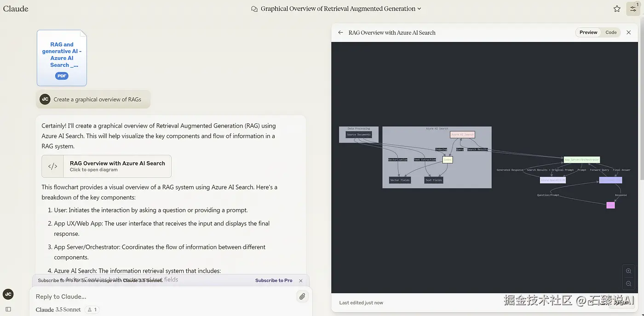Screen dimensions: 644x316
Task: Expand the conversation title dropdown
Action: [x=419, y=9]
